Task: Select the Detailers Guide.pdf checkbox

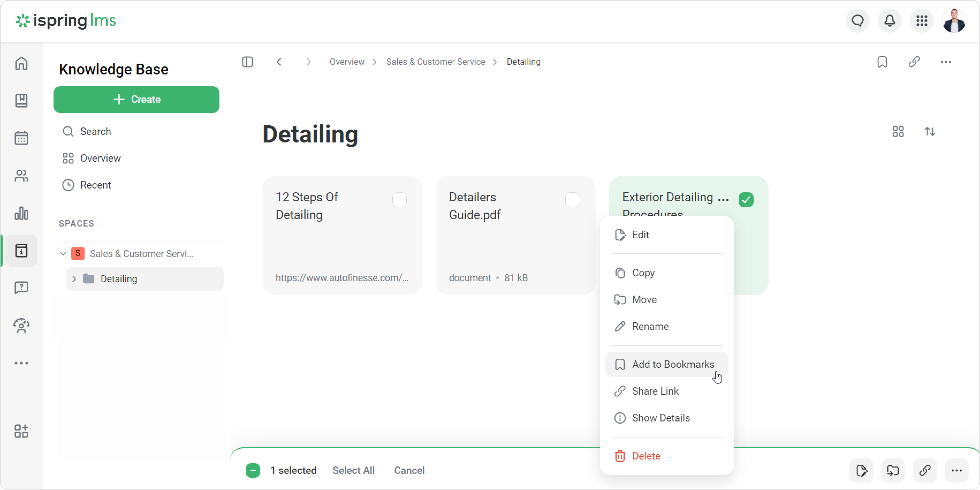Action: [x=572, y=199]
